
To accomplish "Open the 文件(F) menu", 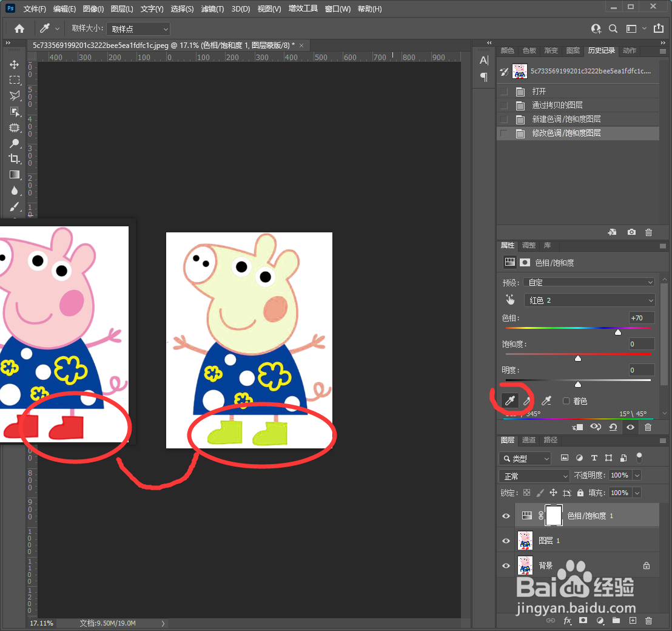I will [x=35, y=8].
